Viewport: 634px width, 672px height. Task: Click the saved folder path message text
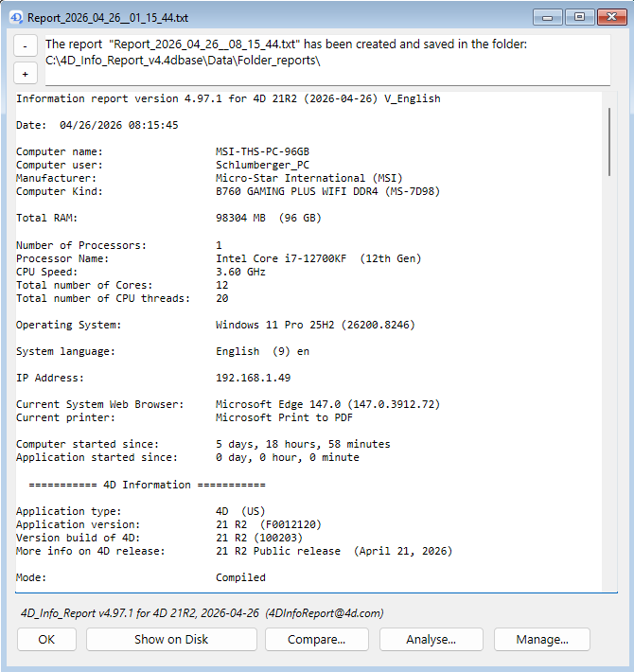click(x=182, y=61)
